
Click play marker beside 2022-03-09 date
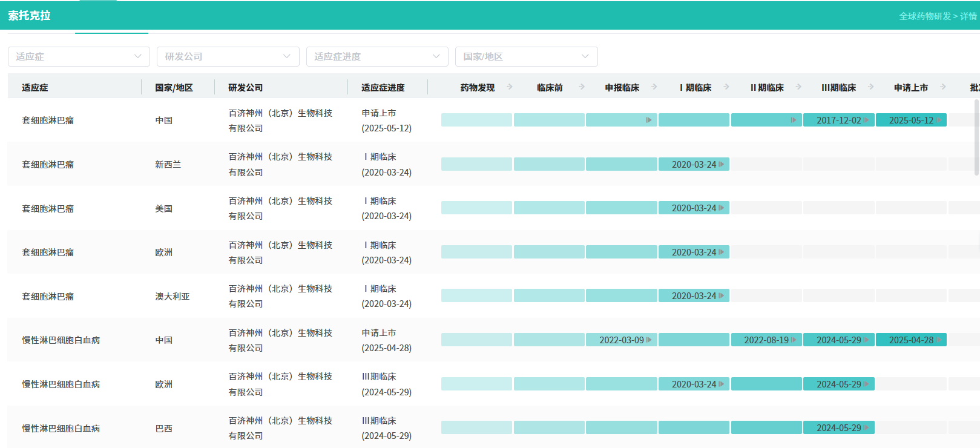649,340
